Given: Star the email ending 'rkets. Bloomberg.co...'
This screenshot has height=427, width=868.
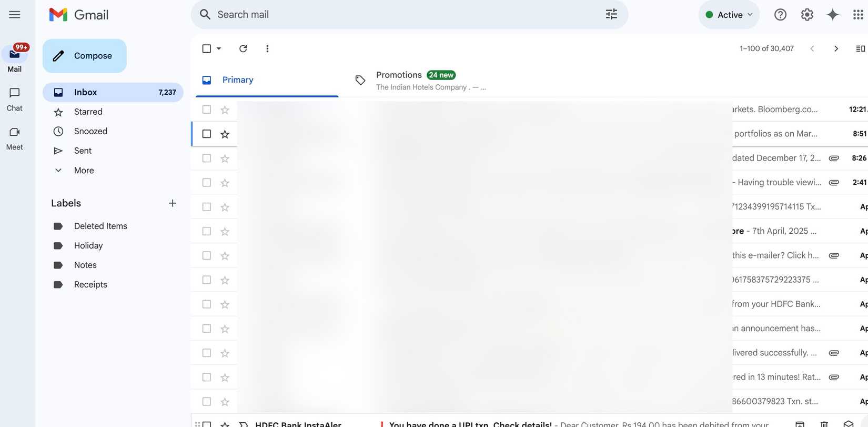Looking at the screenshot, I should [x=225, y=110].
